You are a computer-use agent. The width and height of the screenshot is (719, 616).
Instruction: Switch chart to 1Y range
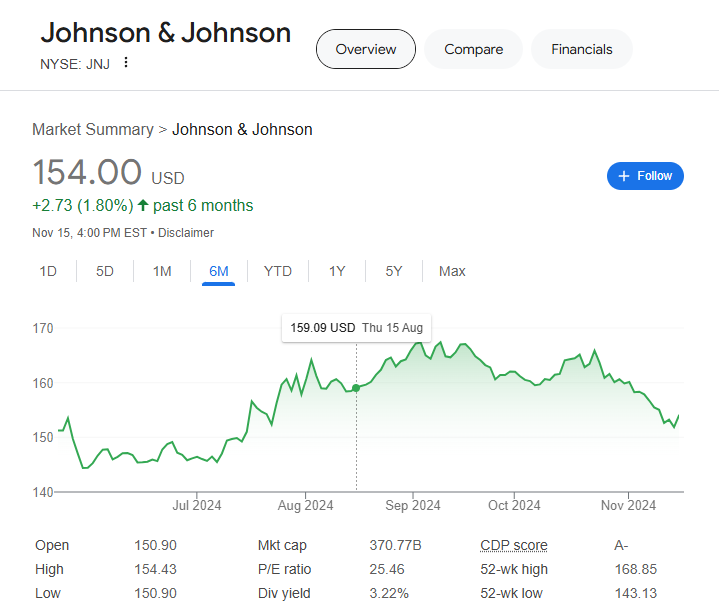point(337,272)
